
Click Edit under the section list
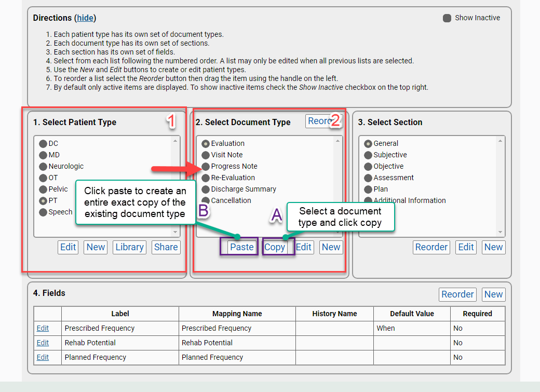[466, 247]
